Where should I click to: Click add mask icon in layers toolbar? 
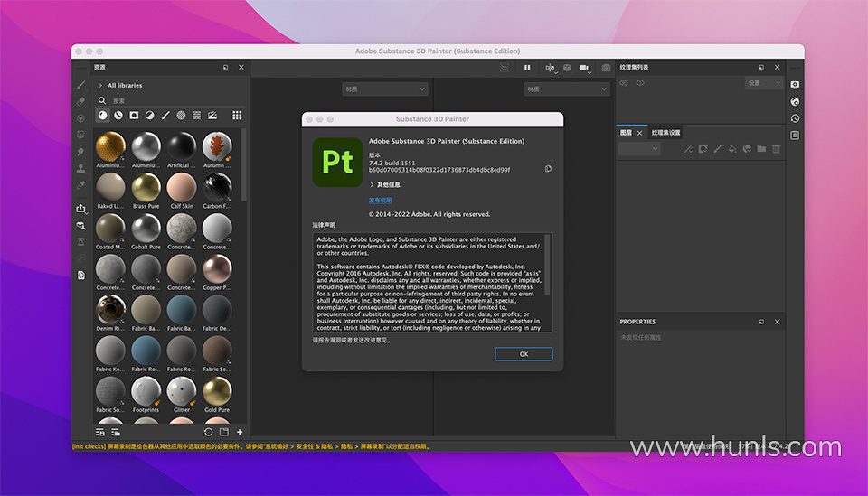pyautogui.click(x=703, y=149)
